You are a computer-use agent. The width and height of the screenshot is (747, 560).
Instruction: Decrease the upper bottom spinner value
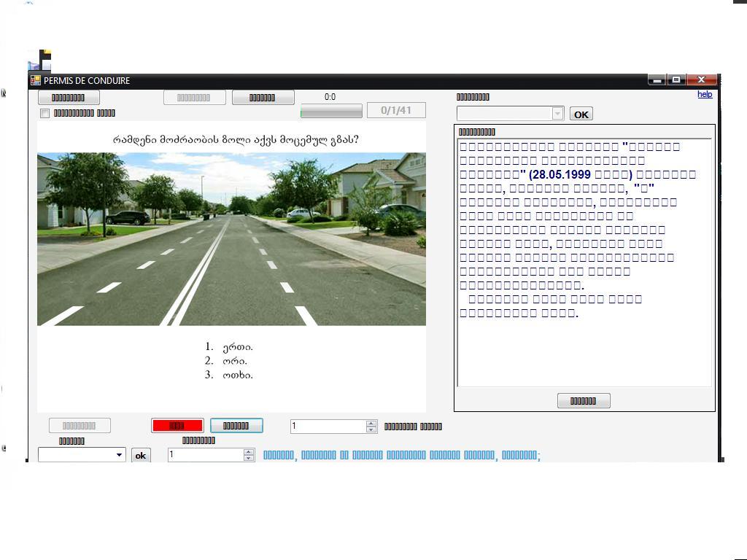click(x=371, y=429)
